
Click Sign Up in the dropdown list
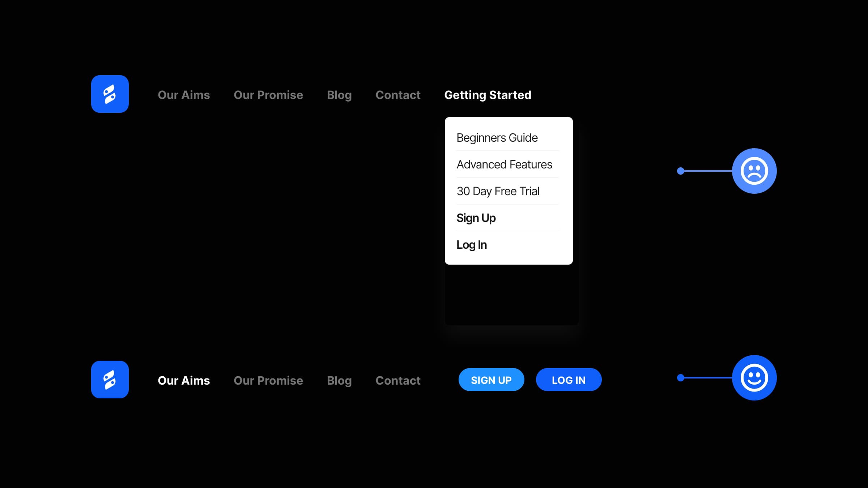[476, 218]
